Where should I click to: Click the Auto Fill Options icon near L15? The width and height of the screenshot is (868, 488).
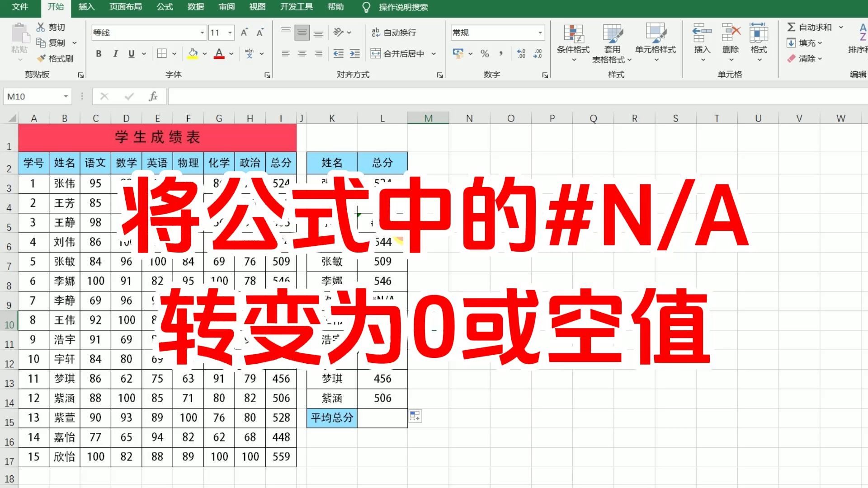(415, 416)
